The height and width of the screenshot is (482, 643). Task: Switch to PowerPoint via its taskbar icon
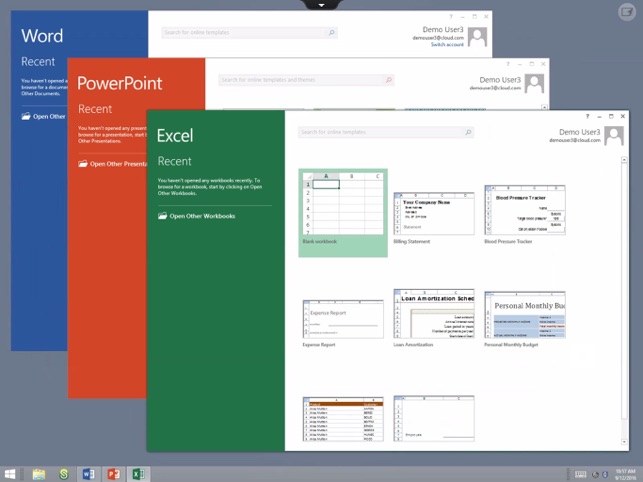[x=114, y=474]
